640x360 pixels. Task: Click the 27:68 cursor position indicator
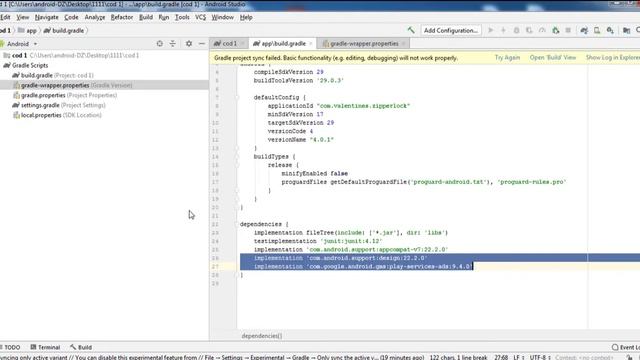(x=501, y=357)
